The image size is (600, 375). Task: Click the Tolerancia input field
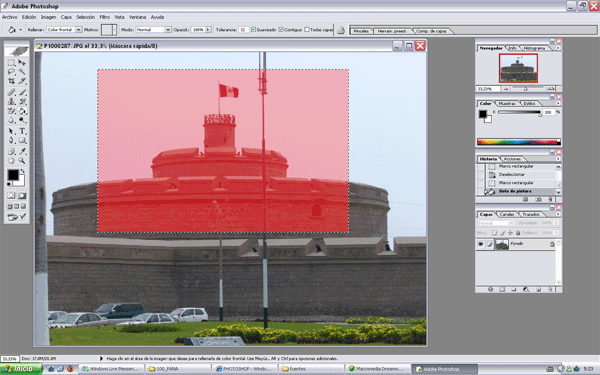click(x=243, y=29)
